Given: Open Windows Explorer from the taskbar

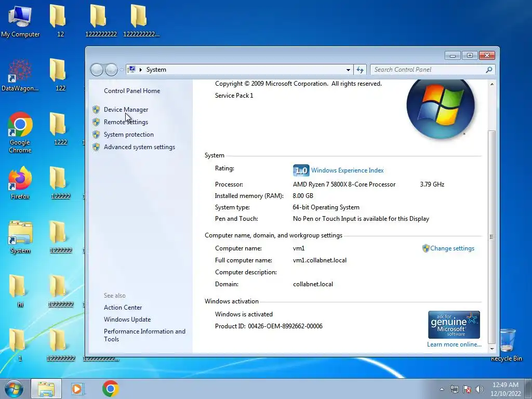Looking at the screenshot, I should pos(46,389).
